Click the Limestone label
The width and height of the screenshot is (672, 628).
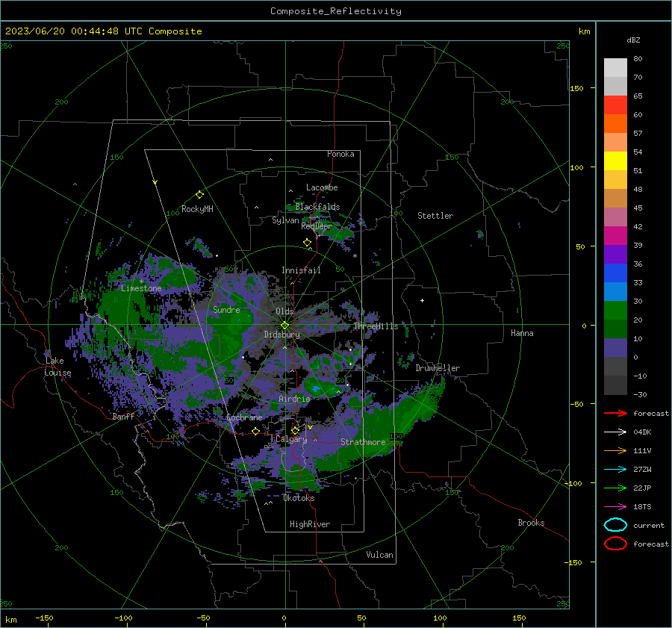(141, 288)
